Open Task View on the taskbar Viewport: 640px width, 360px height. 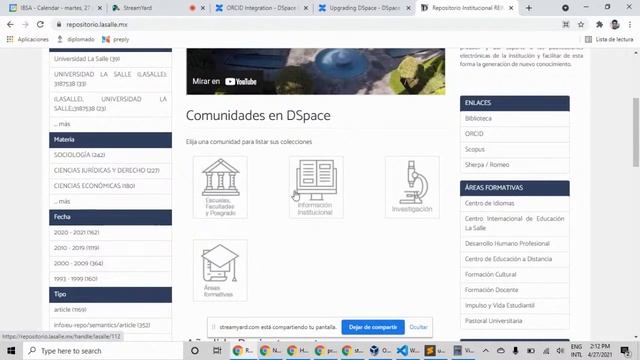pos(217,351)
